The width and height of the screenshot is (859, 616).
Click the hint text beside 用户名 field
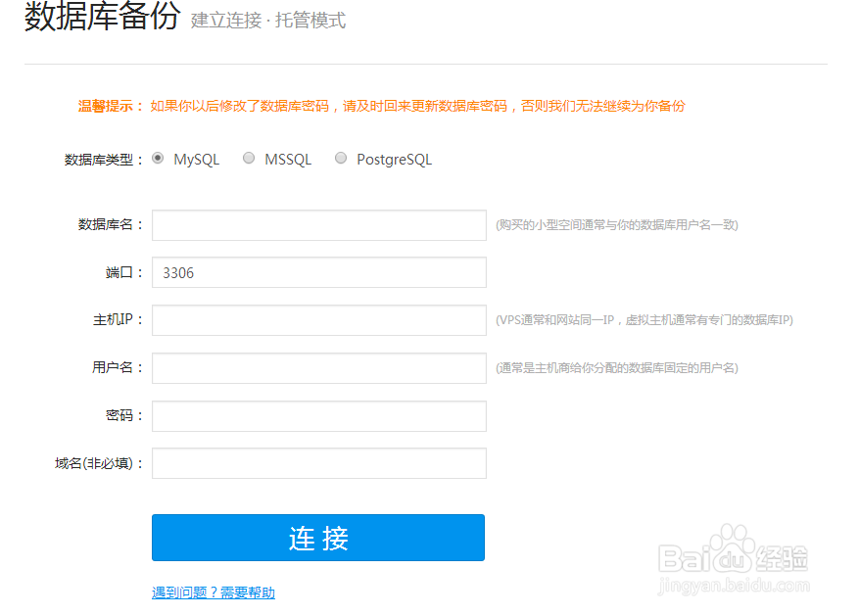(617, 367)
